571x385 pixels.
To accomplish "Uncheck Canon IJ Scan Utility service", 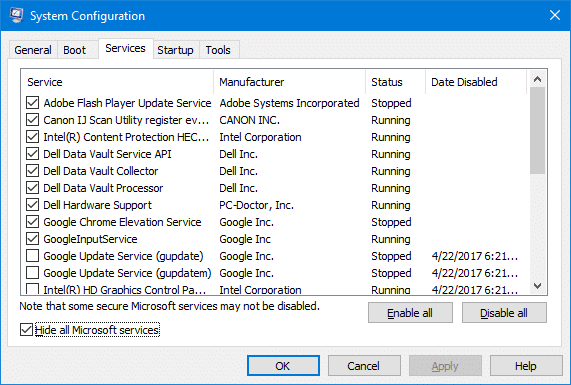I will click(32, 120).
